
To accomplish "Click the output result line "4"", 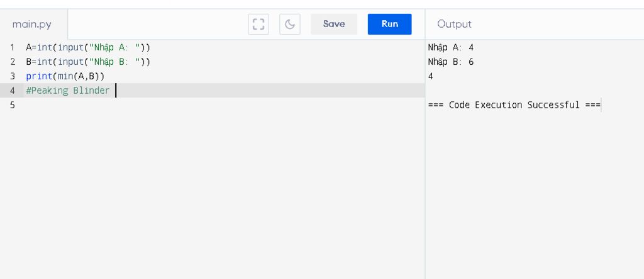I will click(430, 77).
